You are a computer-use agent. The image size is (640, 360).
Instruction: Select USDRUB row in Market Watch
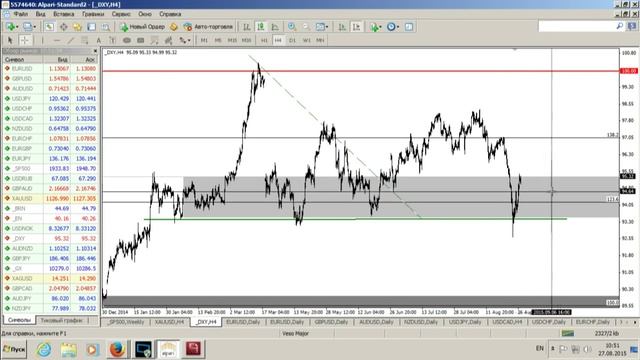click(x=51, y=178)
